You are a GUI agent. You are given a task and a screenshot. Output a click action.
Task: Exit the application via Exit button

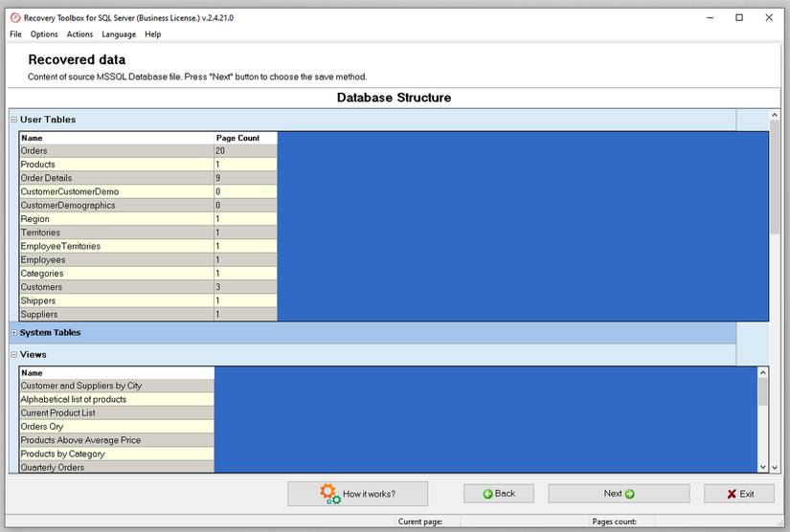point(739,494)
